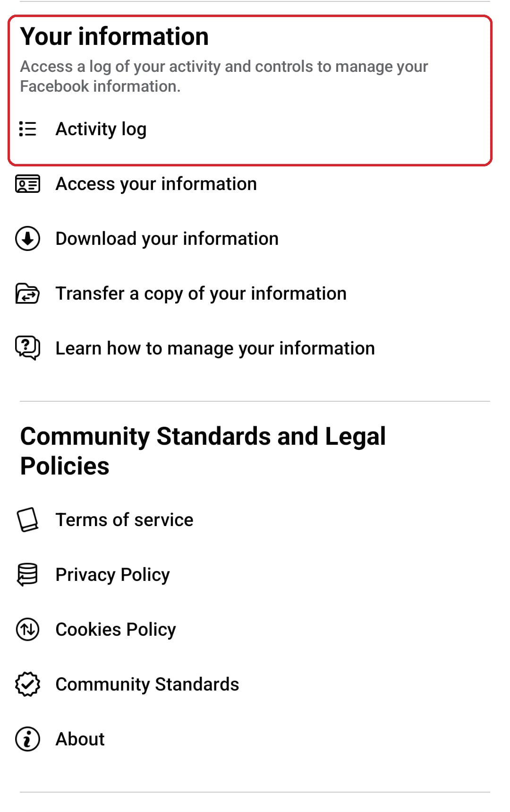Tap the Access your information ID card icon

pyautogui.click(x=27, y=184)
